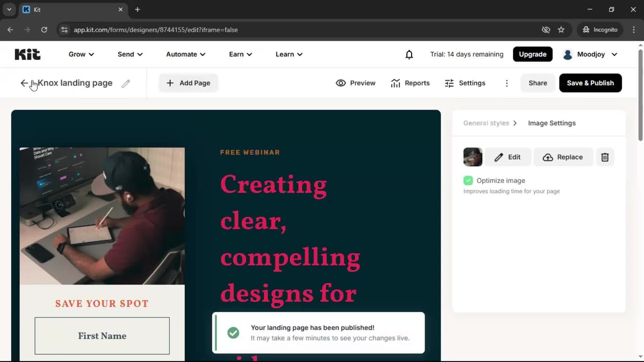644x362 pixels.
Task: Open Reports for this landing page
Action: (x=410, y=83)
